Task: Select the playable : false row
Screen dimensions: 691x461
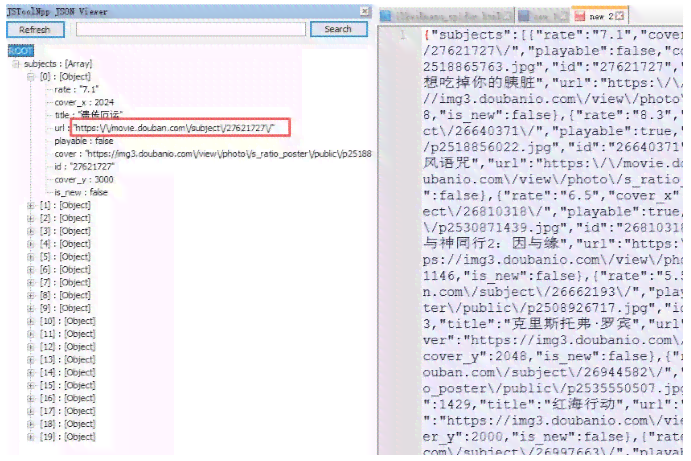Action: pyautogui.click(x=84, y=141)
